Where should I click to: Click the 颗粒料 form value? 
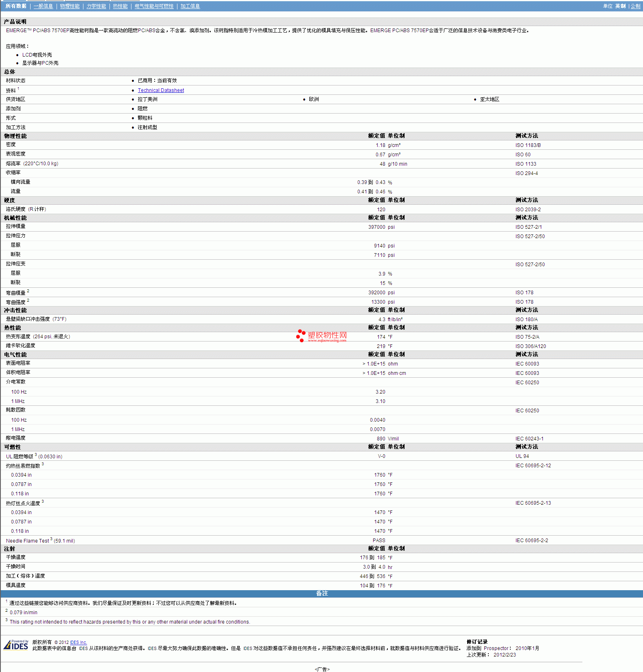[x=145, y=118]
